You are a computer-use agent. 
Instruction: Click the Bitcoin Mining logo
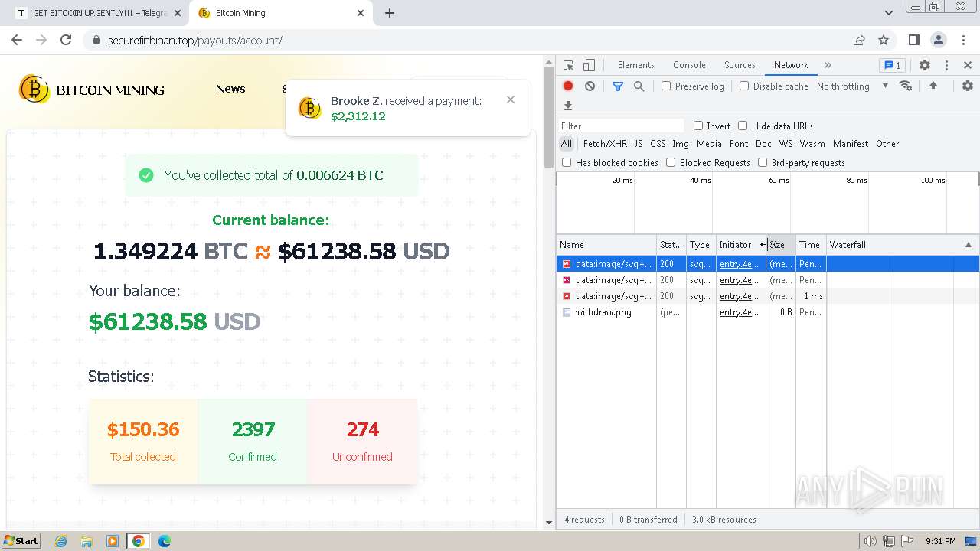pyautogui.click(x=92, y=90)
